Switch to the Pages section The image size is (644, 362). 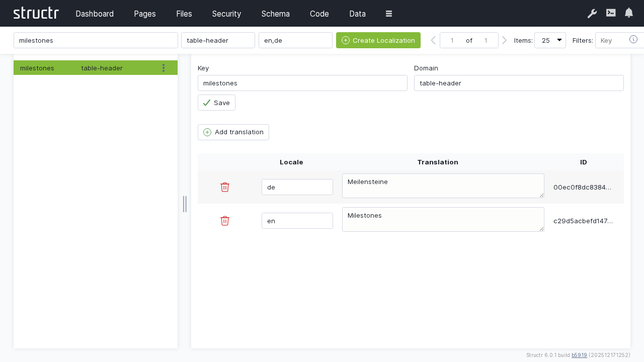click(x=144, y=14)
